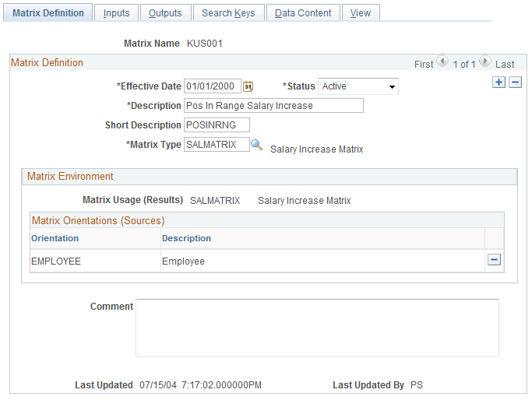Click the Salary Increase Matrix type label
This screenshot has height=400, width=532.
coord(316,149)
